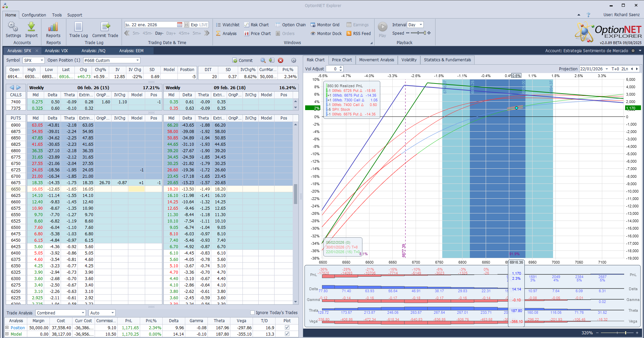Screen dimensions: 644x338
Task: Toggle the 2Ln projection lines option
Action: coord(624,69)
